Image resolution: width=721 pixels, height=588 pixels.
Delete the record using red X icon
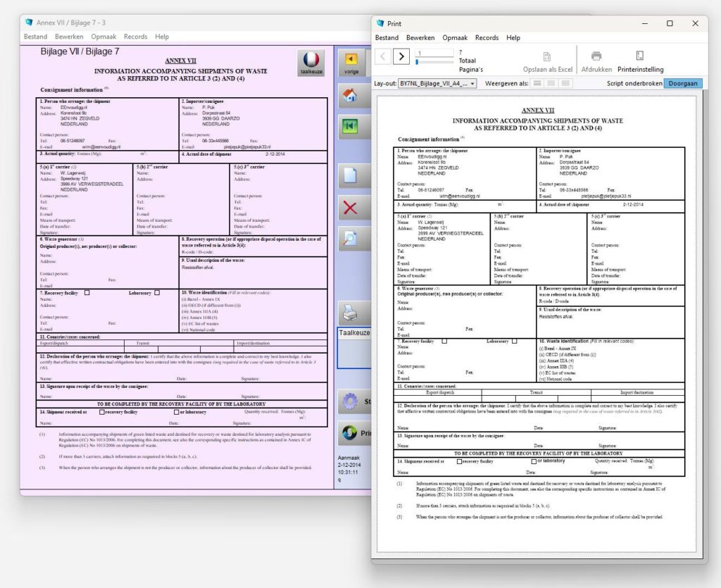[x=351, y=208]
